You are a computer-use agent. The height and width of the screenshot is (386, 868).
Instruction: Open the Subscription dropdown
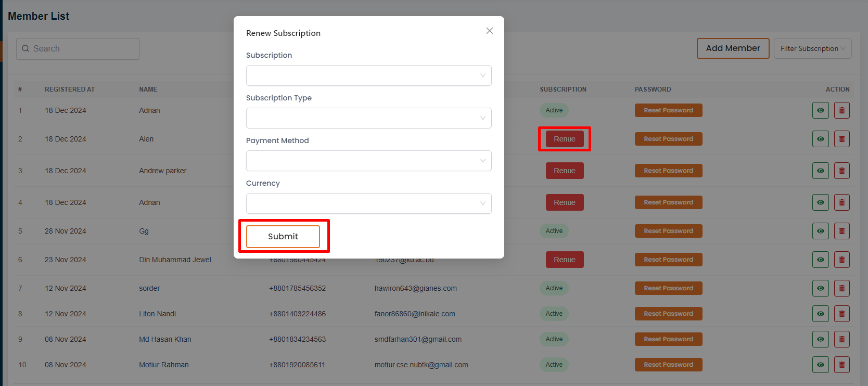click(x=368, y=75)
